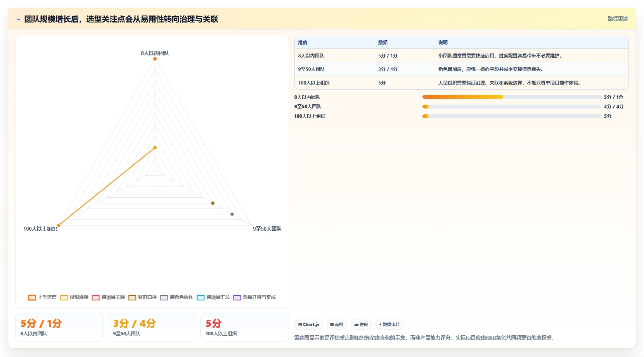
Task: Click the 8人以内团队 cell in the table
Action: coord(311,56)
